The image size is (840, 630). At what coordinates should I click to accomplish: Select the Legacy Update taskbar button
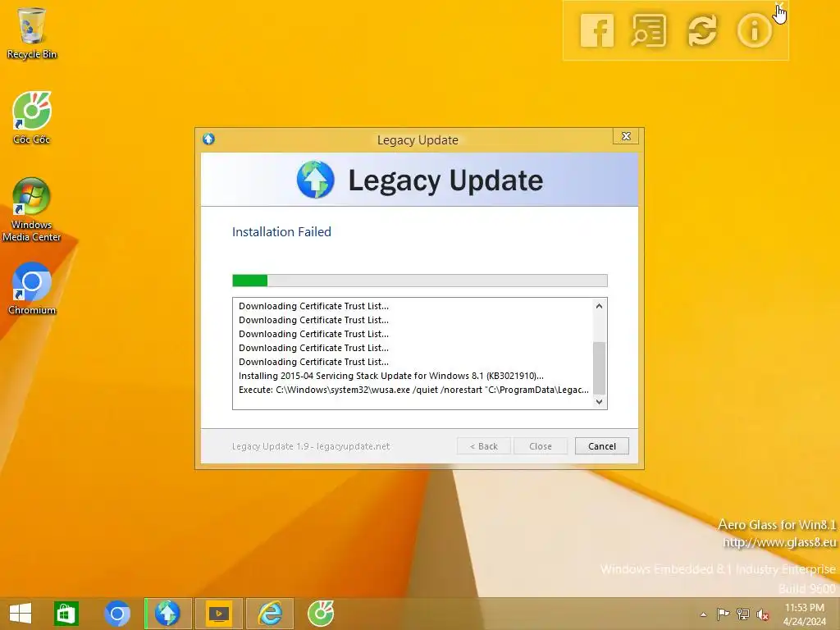[167, 614]
